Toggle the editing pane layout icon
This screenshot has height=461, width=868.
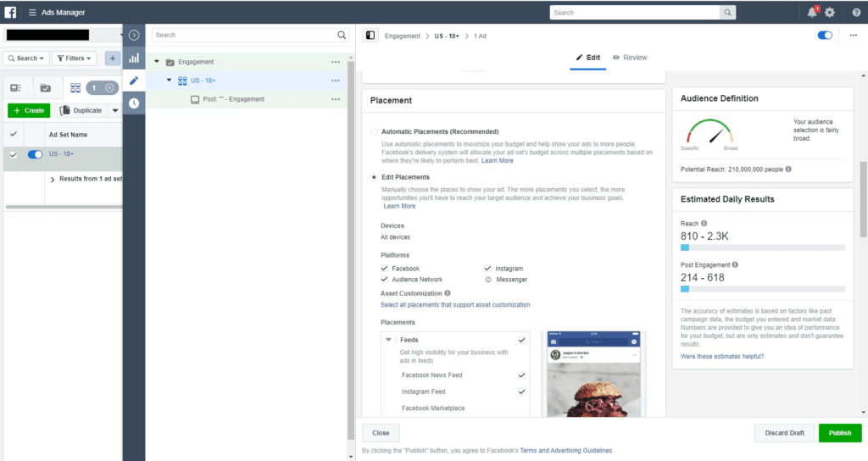click(x=370, y=36)
